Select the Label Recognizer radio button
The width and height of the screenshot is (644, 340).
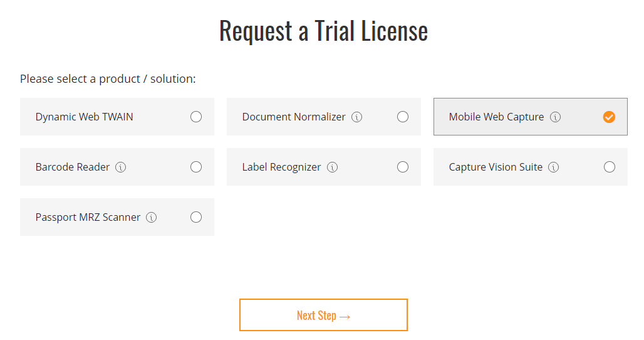[403, 167]
